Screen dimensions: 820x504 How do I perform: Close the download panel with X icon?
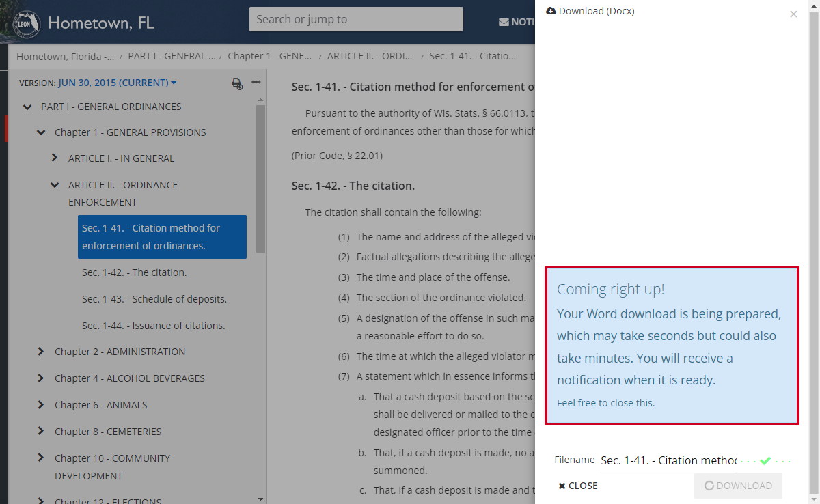coord(793,14)
